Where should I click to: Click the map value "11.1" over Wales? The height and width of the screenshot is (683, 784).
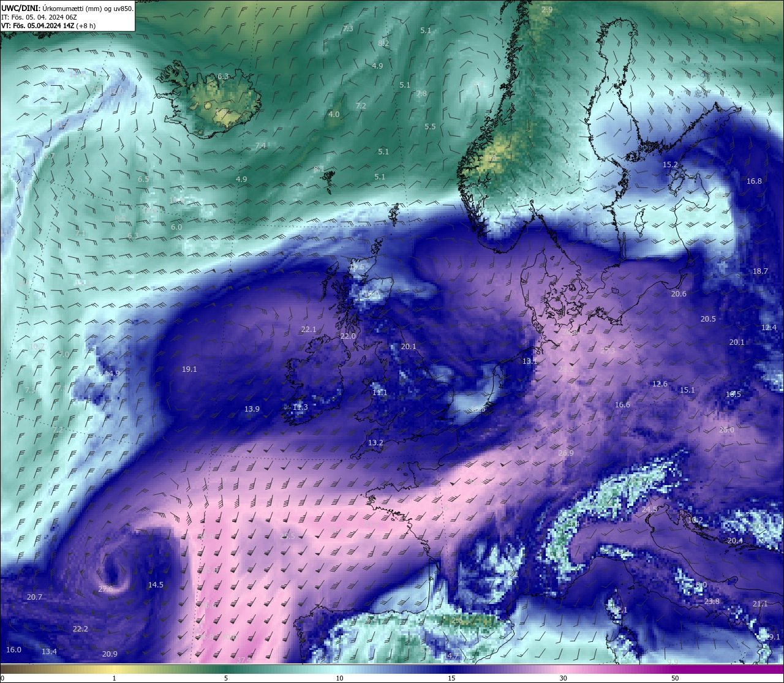click(380, 393)
